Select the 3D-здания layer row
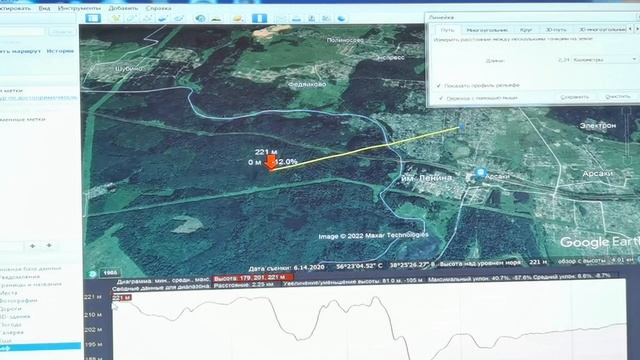The width and height of the screenshot is (640, 360). [x=16, y=316]
